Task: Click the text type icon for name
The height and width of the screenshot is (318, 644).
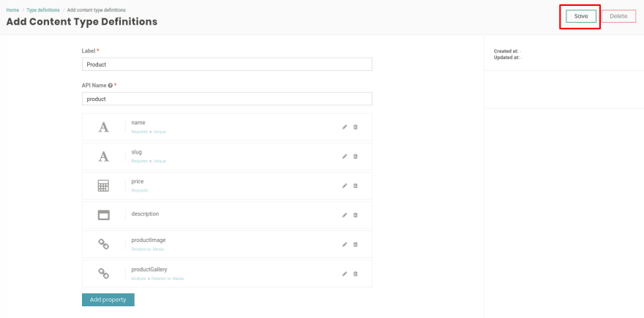Action: 103,127
